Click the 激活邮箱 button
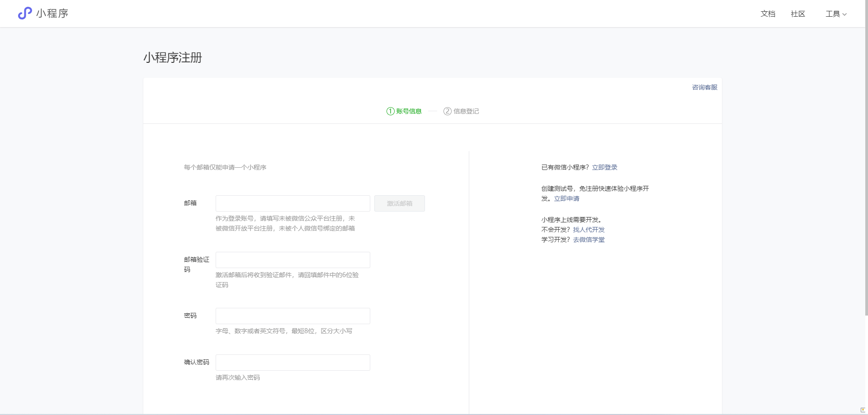Viewport: 868px width, 415px height. click(399, 203)
